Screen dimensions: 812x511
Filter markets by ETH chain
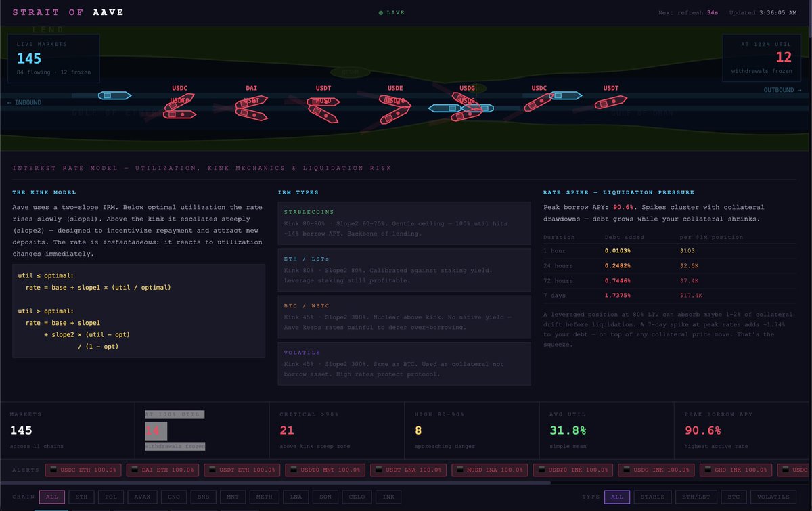81,497
